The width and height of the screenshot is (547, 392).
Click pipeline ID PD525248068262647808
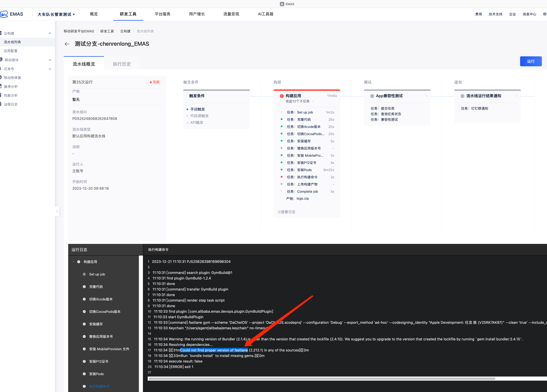click(x=94, y=118)
